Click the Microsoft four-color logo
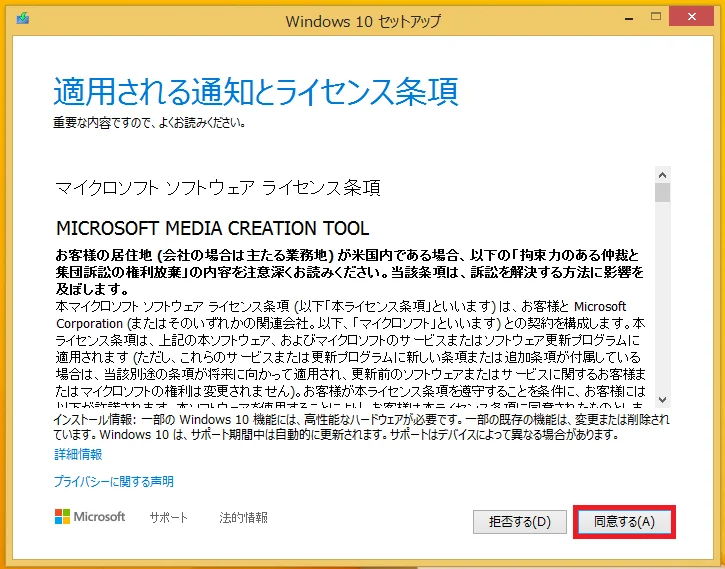This screenshot has width=725, height=569. [x=64, y=517]
